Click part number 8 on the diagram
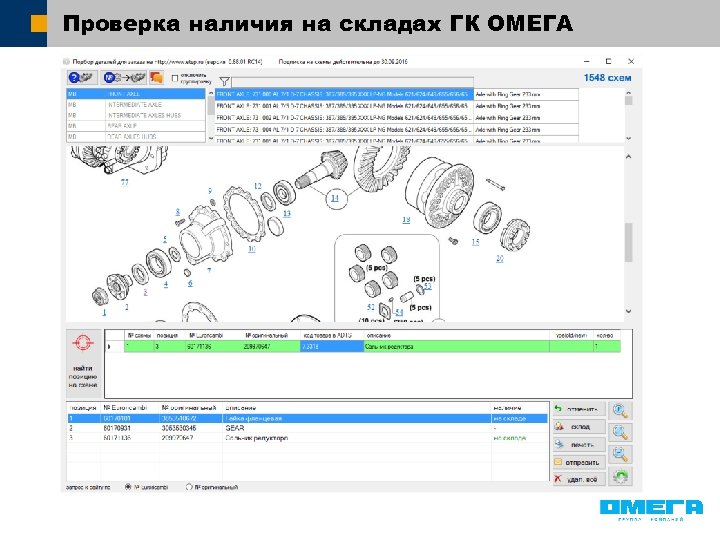This screenshot has height=540, width=720. click(178, 212)
